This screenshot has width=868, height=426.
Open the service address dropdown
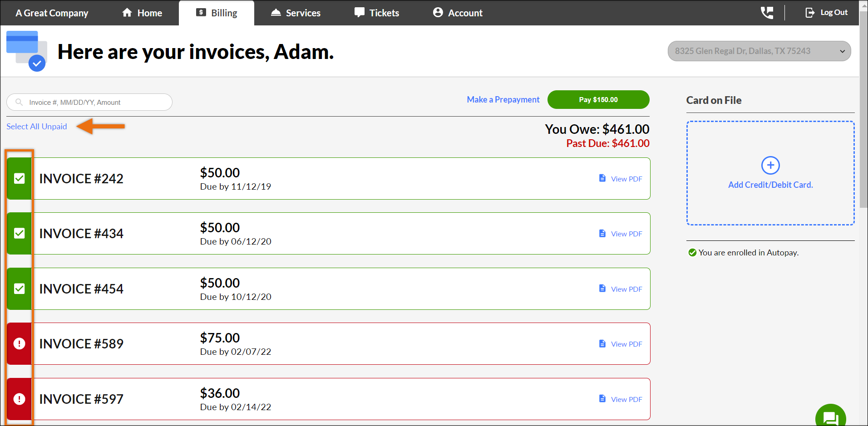coord(759,51)
